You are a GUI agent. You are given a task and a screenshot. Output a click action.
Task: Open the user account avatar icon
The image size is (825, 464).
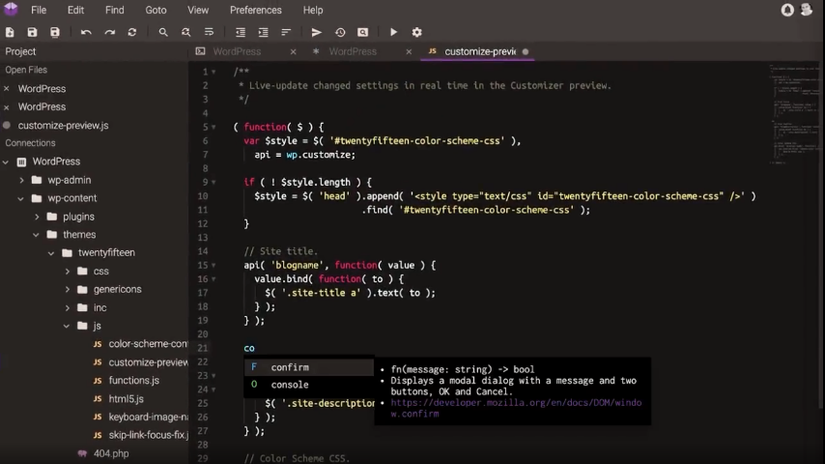coord(807,9)
